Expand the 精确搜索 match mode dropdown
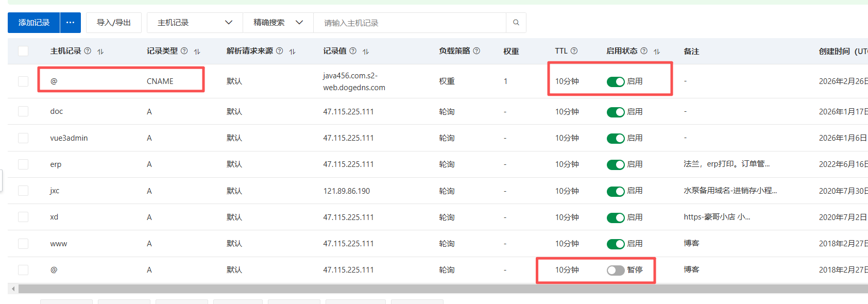868x304 pixels. click(278, 23)
